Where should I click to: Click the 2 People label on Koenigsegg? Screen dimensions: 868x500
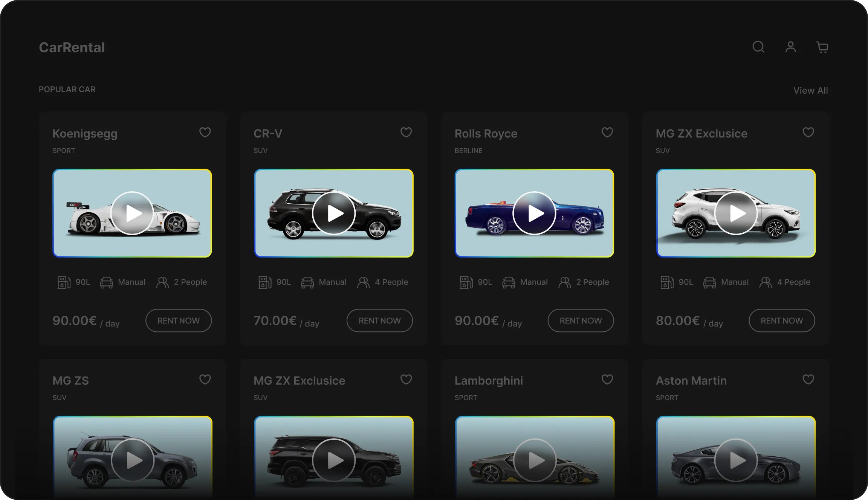point(190,282)
